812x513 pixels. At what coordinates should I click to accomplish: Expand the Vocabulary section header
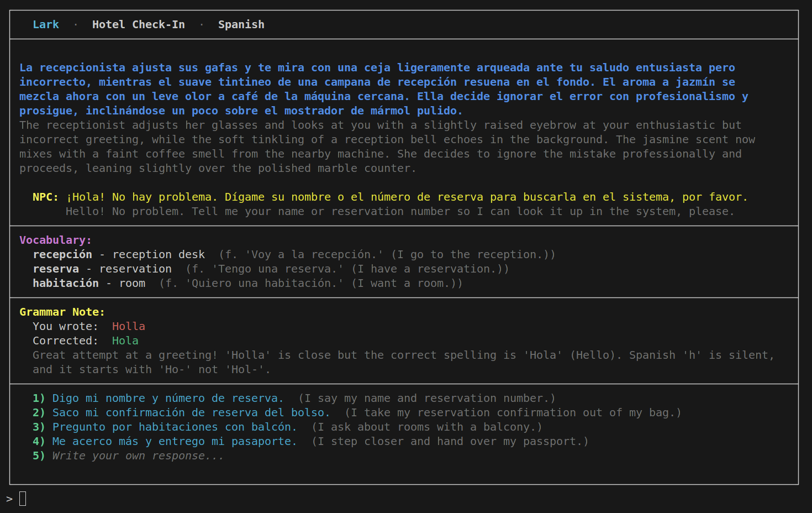[55, 240]
